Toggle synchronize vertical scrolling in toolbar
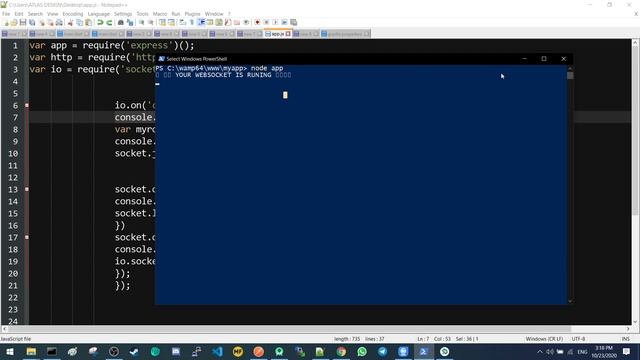 point(162,22)
